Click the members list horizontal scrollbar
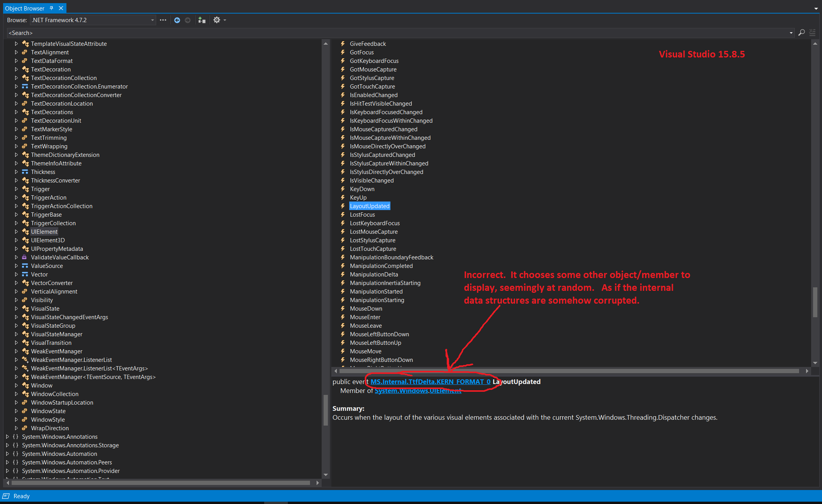The image size is (822, 504). pyautogui.click(x=569, y=371)
